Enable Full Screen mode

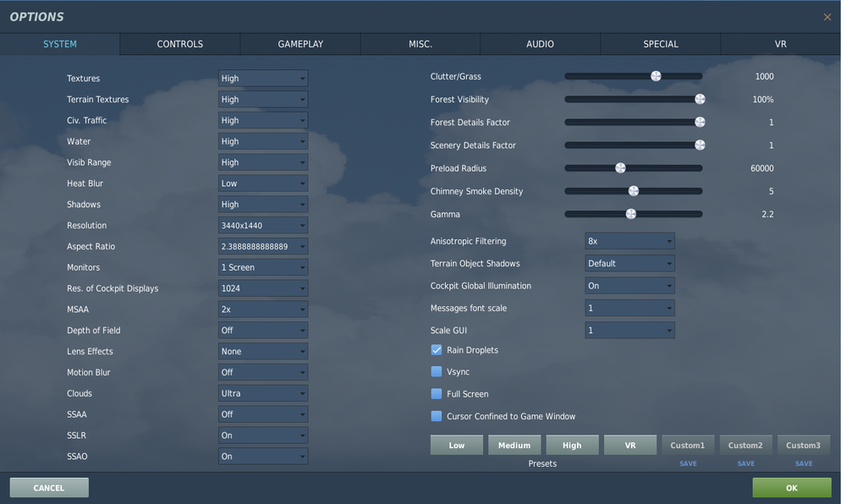pyautogui.click(x=437, y=393)
